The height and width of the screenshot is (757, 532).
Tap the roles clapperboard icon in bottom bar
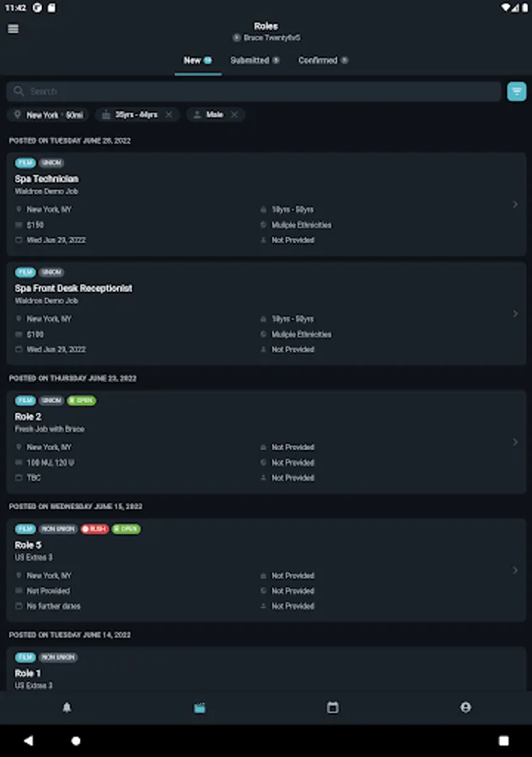click(199, 707)
